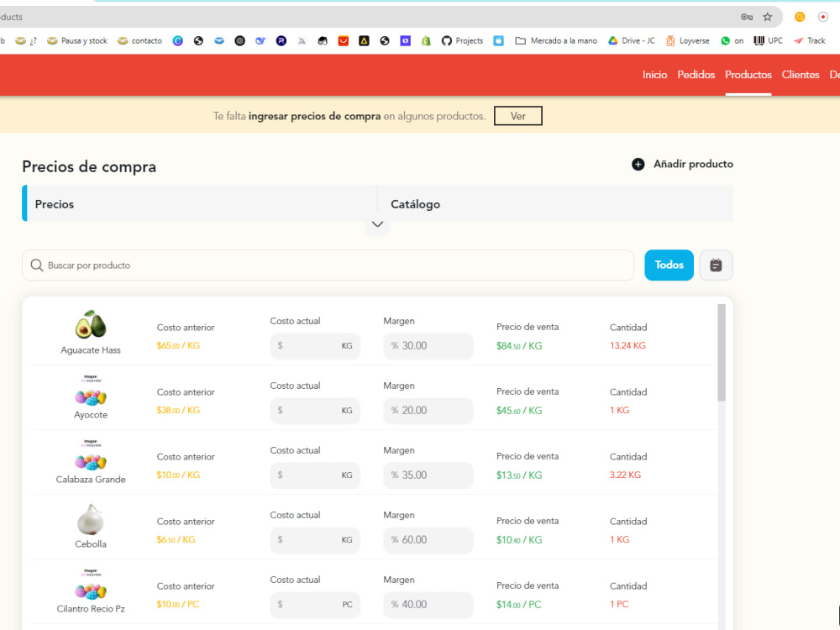This screenshot has width=840, height=630.
Task: Open Clientes in the top navigation
Action: pyautogui.click(x=800, y=75)
